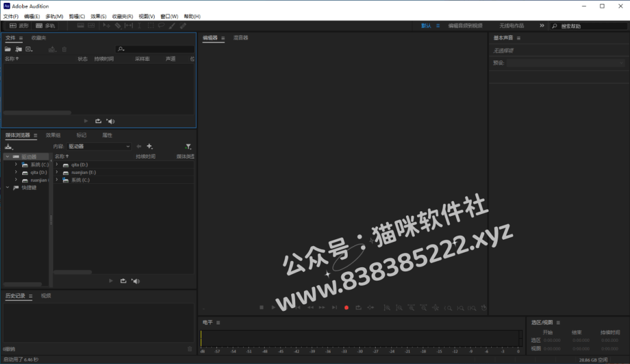This screenshot has width=630, height=364.
Task: Select the Lasso Selection tool
Action: coord(161,26)
